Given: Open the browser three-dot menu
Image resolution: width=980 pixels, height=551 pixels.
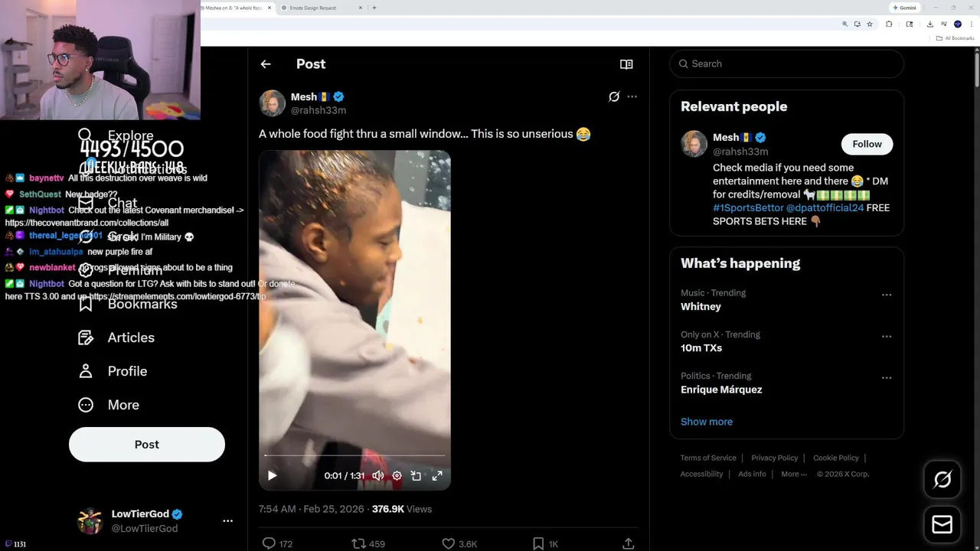Looking at the screenshot, I should pos(972,24).
